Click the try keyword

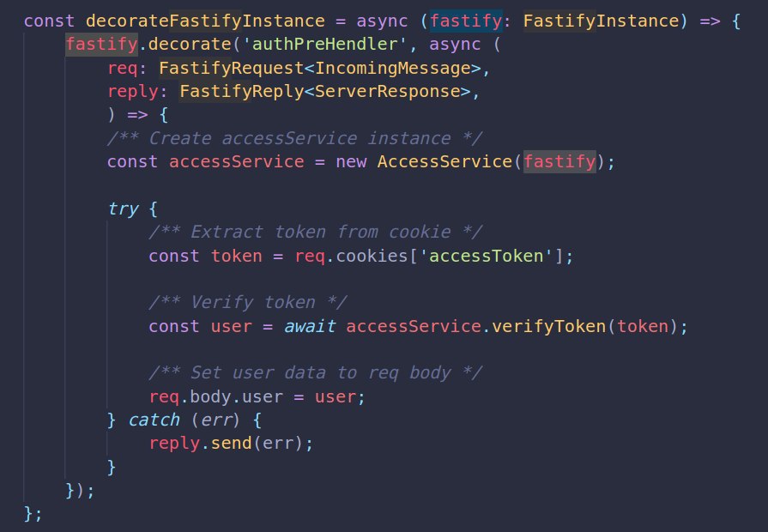point(123,209)
